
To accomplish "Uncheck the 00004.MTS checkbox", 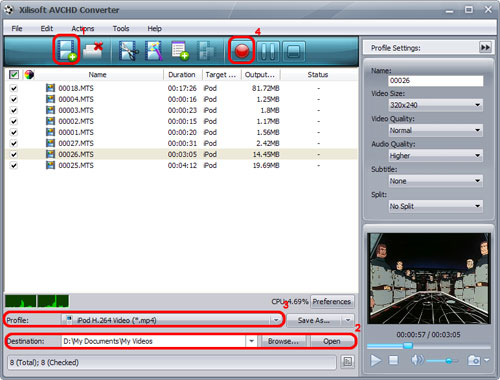I will pos(14,99).
